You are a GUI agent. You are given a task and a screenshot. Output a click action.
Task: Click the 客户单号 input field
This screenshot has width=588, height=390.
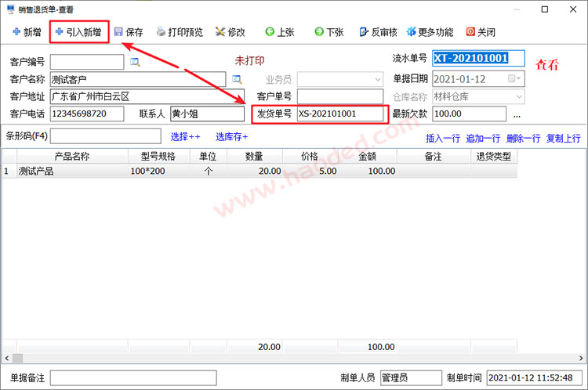pos(340,96)
